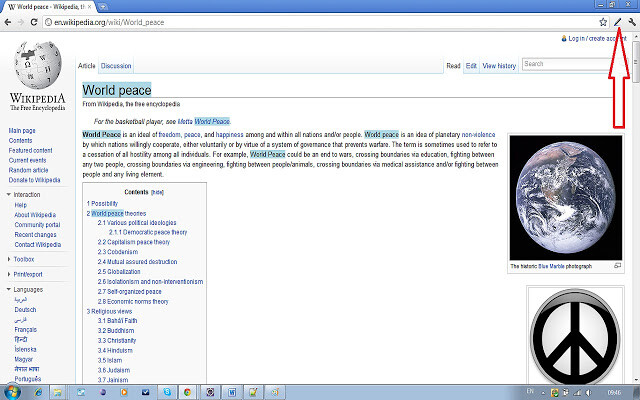Expand the Print/export sidebar section
Viewport: 640px width, 400px height.
27,273
